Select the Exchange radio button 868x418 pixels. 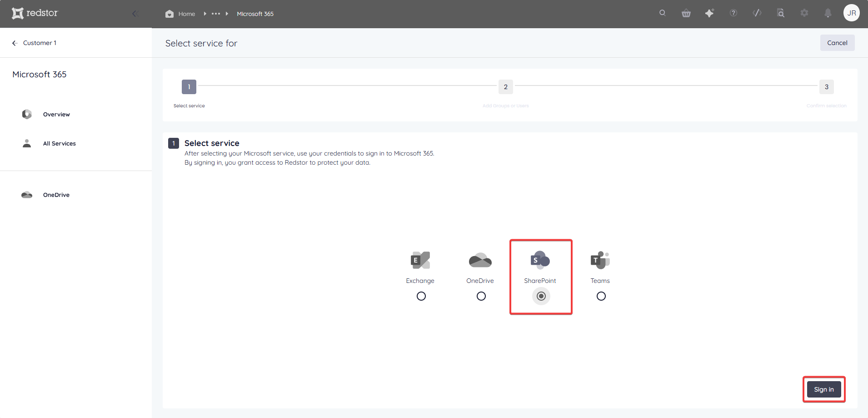pyautogui.click(x=421, y=296)
